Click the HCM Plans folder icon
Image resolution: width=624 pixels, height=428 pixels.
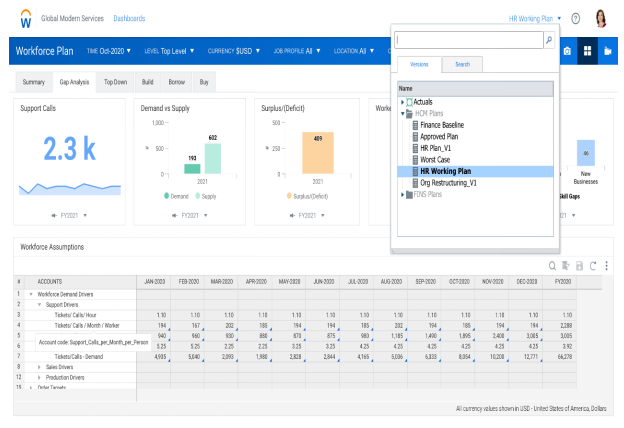(409, 113)
